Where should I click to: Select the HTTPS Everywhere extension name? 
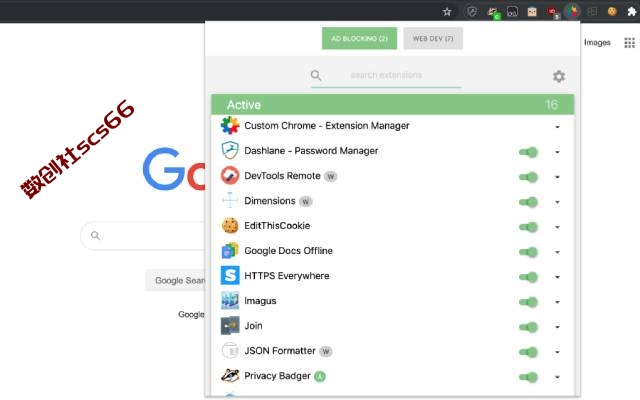click(287, 276)
